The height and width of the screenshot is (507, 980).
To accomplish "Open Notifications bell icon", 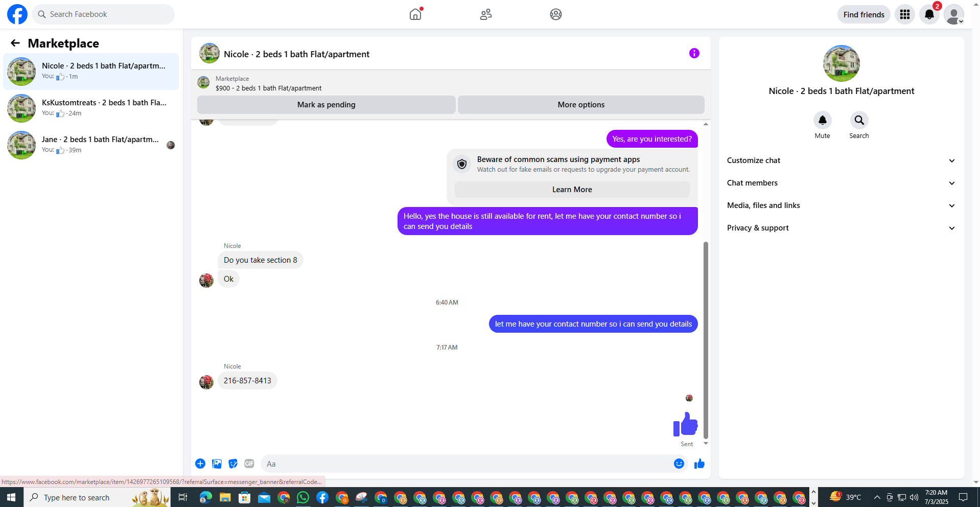I will click(x=929, y=14).
